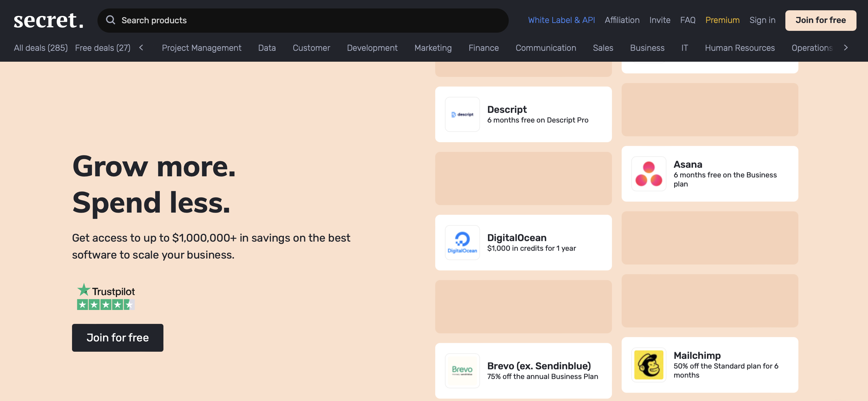868x401 pixels.
Task: Click the Brevo logo icon
Action: pos(462,370)
